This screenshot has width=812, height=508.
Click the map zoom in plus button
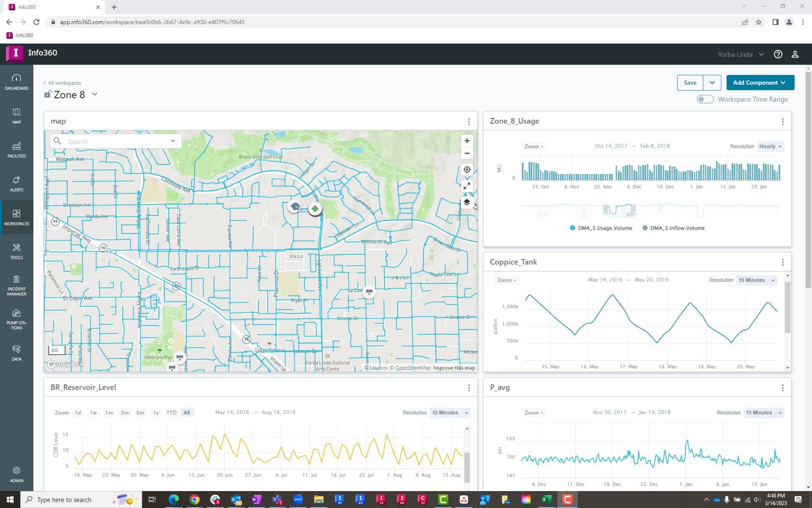tap(467, 141)
